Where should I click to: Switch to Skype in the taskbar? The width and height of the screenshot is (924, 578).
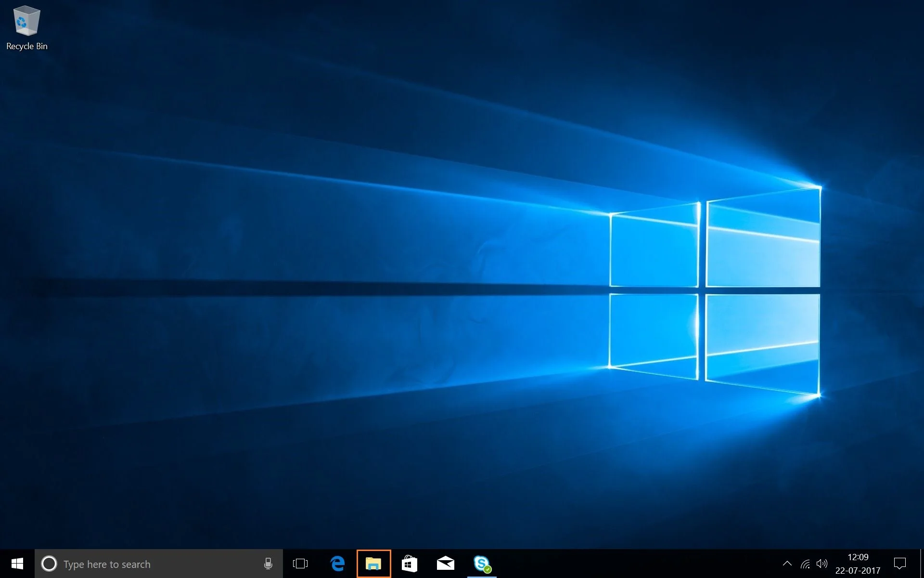coord(482,564)
